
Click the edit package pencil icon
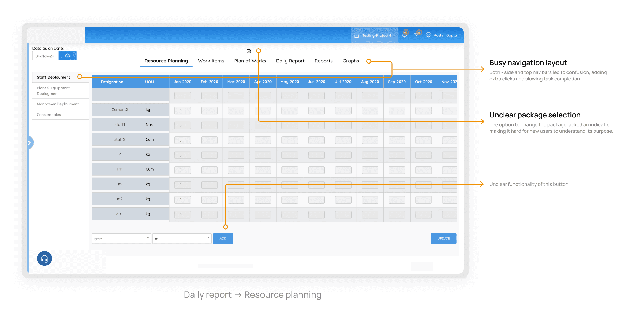pos(249,51)
